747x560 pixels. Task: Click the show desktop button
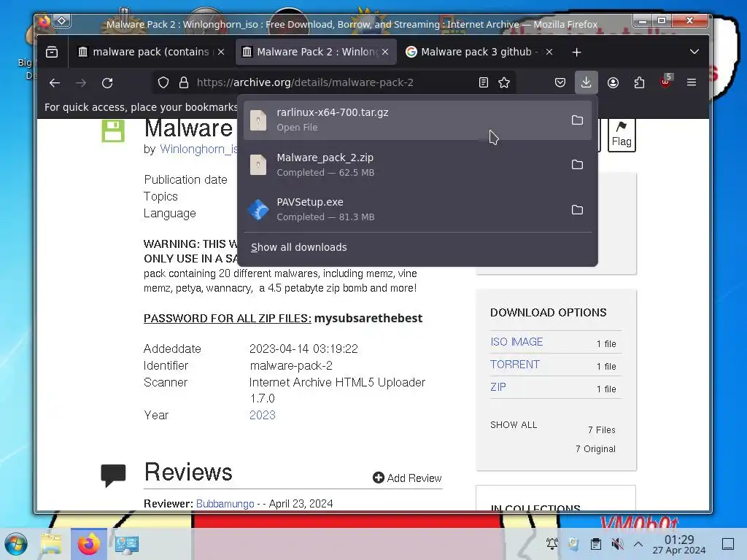pyautogui.click(x=728, y=544)
